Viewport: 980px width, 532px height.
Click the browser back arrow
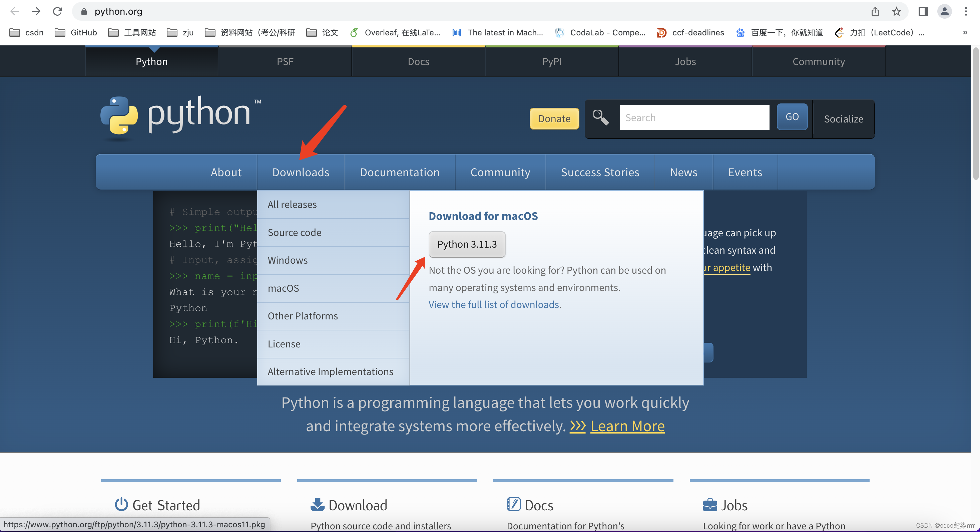(x=14, y=11)
